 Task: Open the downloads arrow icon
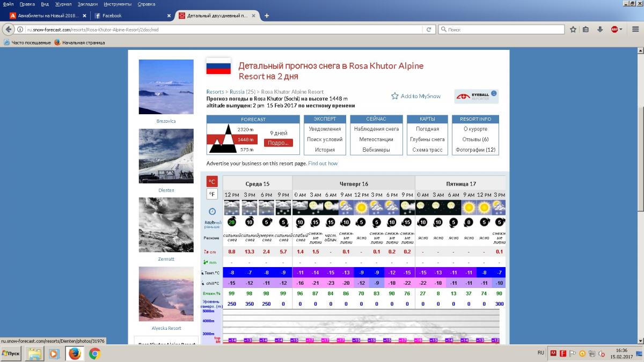[600, 29]
